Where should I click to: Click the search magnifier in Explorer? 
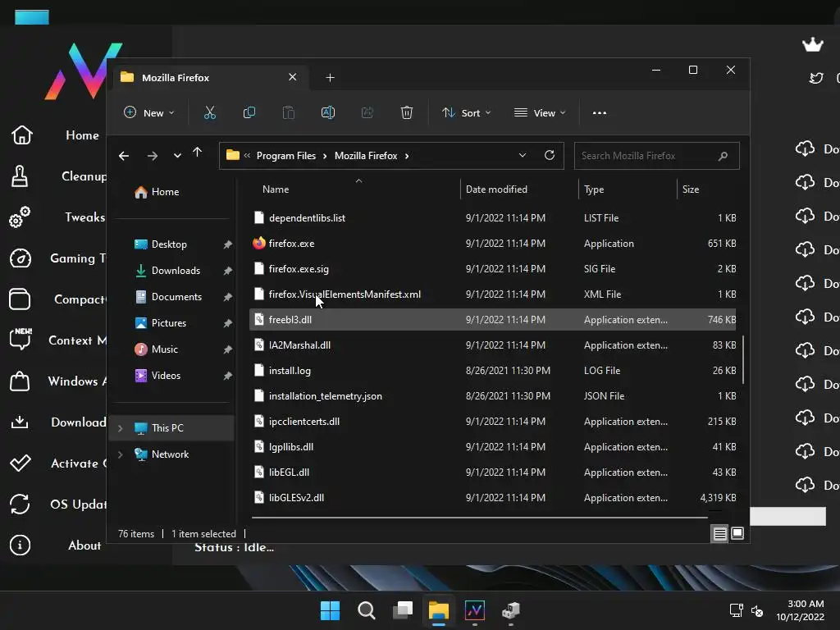click(723, 156)
